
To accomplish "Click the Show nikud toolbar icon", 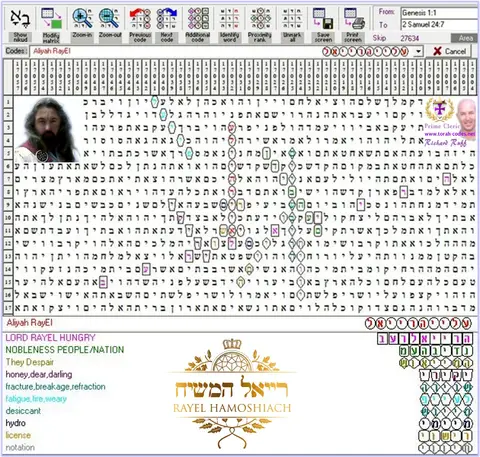I will 21,19.
